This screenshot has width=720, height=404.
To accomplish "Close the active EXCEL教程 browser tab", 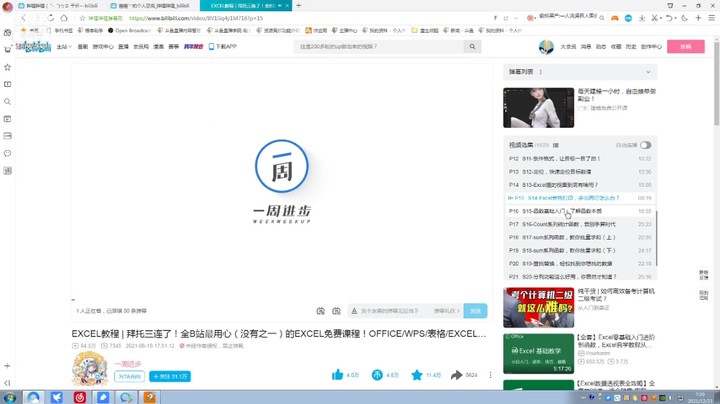I will point(287,6).
